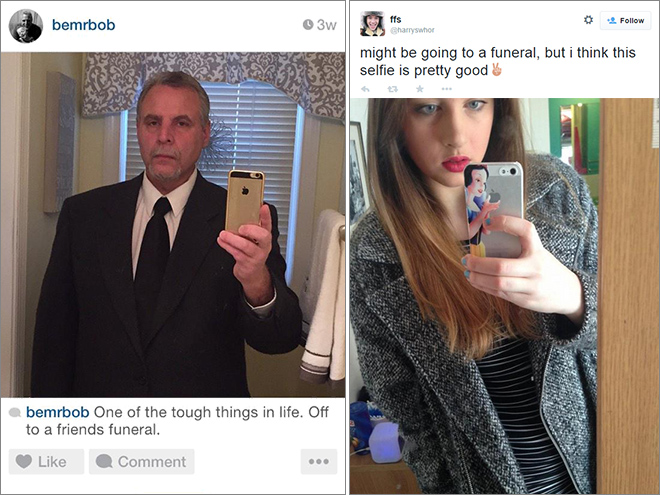Open Comment on bemrbob's post
Image resolution: width=660 pixels, height=495 pixels.
coord(141,461)
